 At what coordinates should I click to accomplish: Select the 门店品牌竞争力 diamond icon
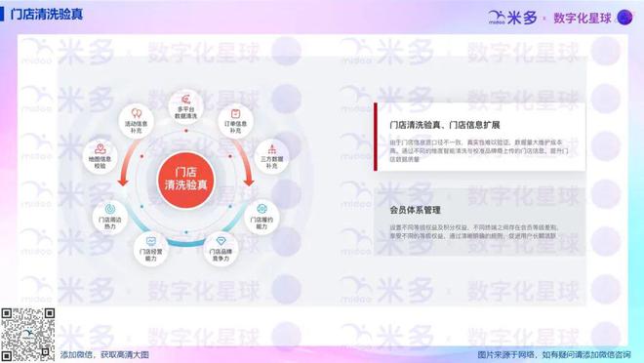coord(221,241)
